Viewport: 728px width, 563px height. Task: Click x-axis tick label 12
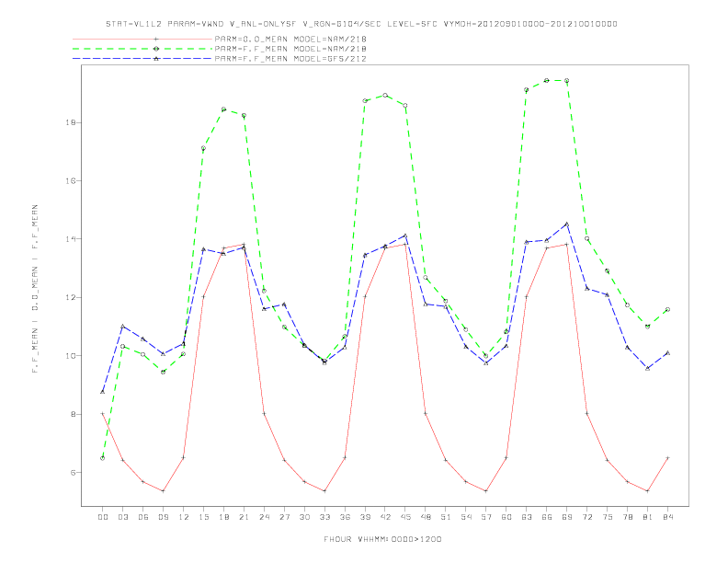click(184, 517)
